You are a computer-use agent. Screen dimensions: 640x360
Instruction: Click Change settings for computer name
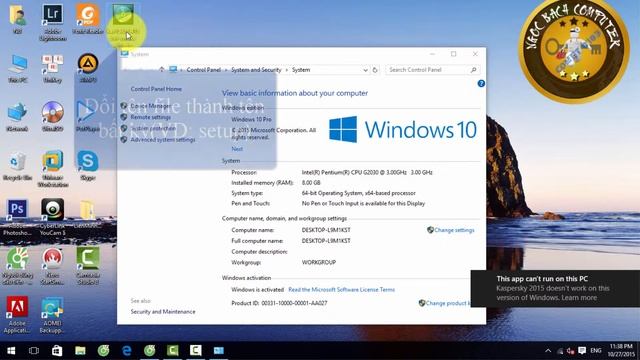pos(454,230)
